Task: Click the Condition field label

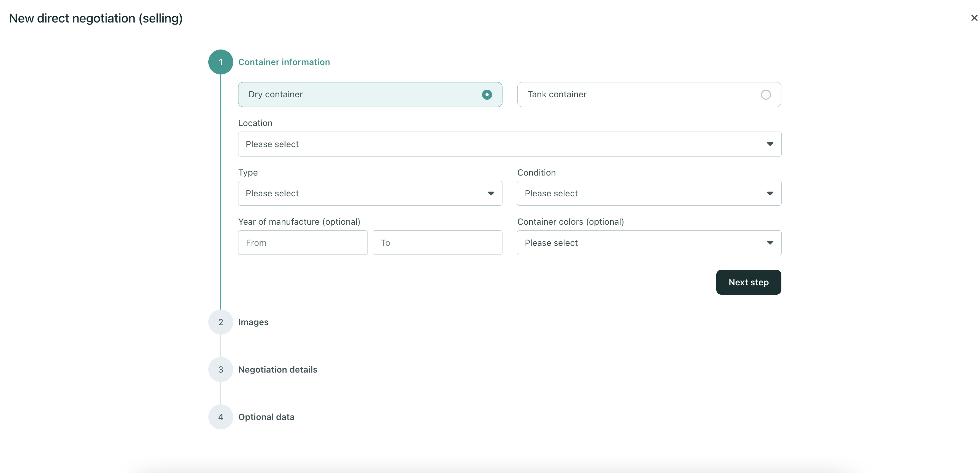Action: coord(536,172)
